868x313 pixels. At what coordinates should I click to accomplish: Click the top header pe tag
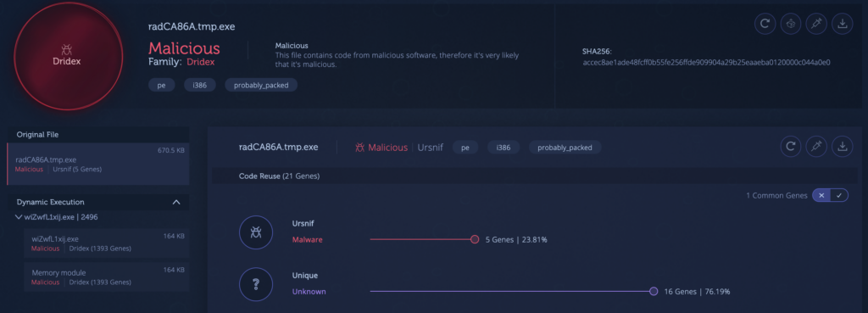pos(162,86)
